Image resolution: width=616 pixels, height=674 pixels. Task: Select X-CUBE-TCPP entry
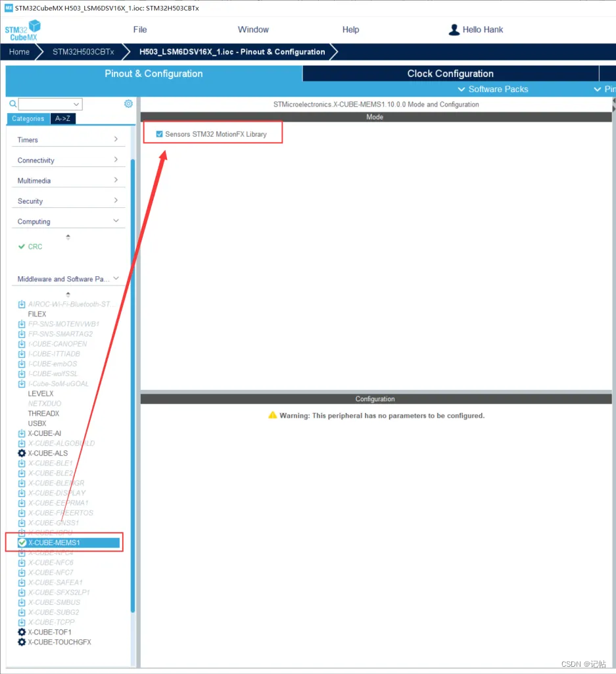(51, 622)
